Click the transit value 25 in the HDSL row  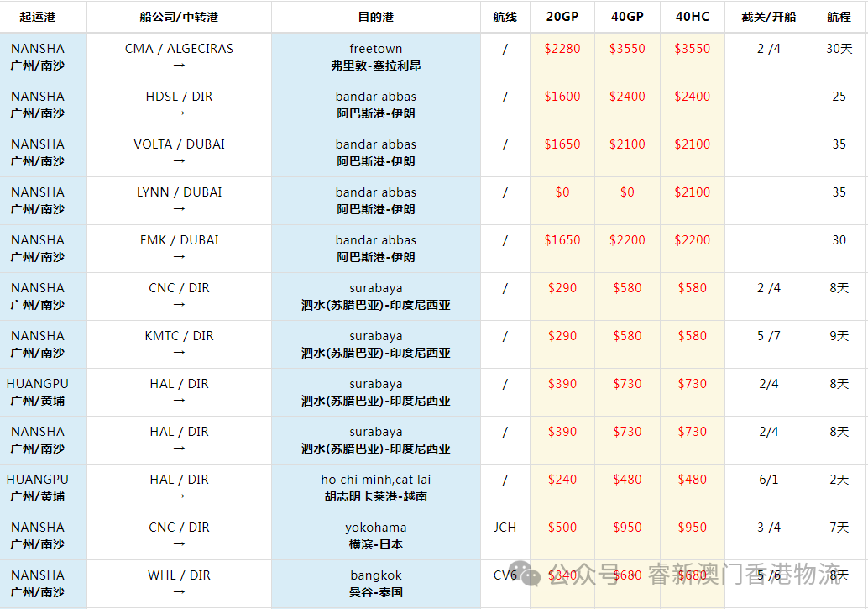click(839, 97)
